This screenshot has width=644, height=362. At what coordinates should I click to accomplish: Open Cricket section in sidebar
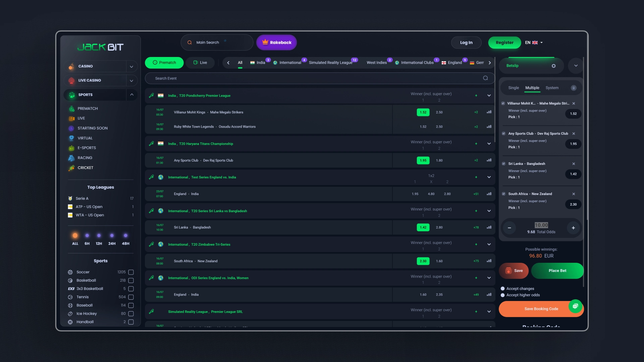85,168
